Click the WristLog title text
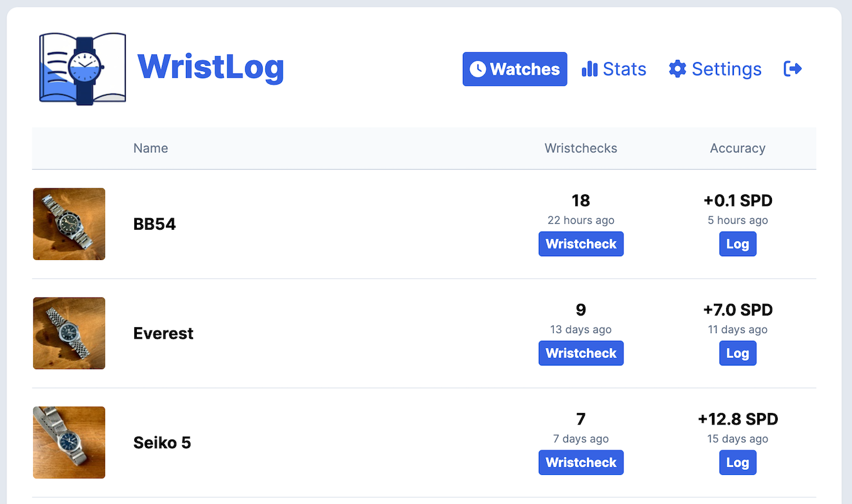The width and height of the screenshot is (852, 504). click(210, 67)
